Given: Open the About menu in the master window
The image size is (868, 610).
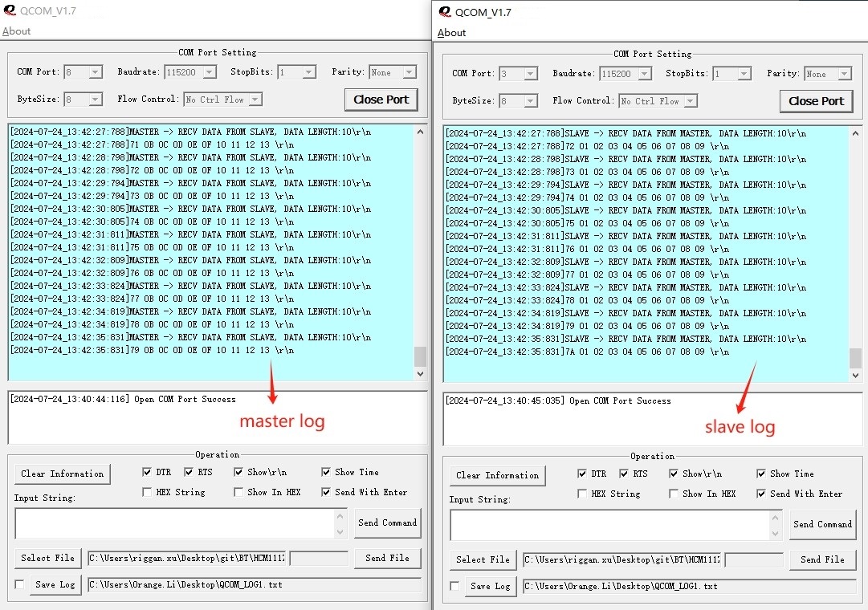Looking at the screenshot, I should click(16, 31).
